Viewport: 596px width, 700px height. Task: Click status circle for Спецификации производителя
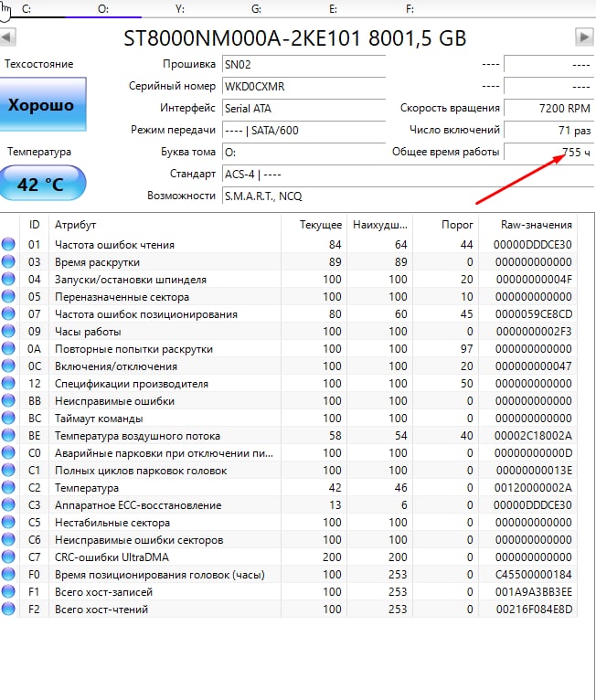(x=8, y=384)
